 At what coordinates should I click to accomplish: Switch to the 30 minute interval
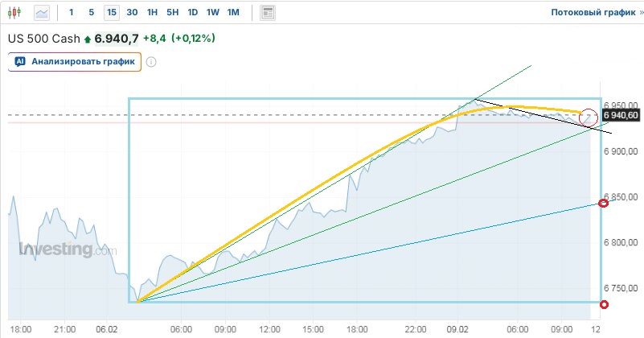tap(132, 13)
